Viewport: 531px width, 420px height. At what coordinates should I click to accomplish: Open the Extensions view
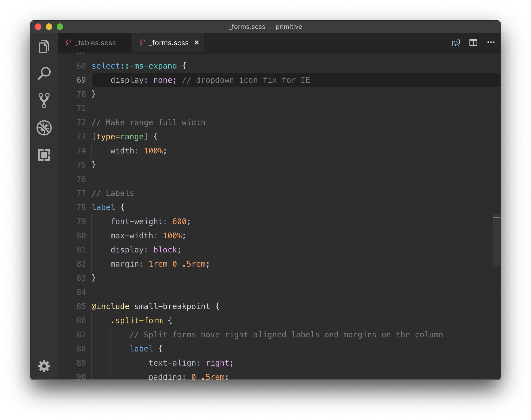(x=44, y=155)
